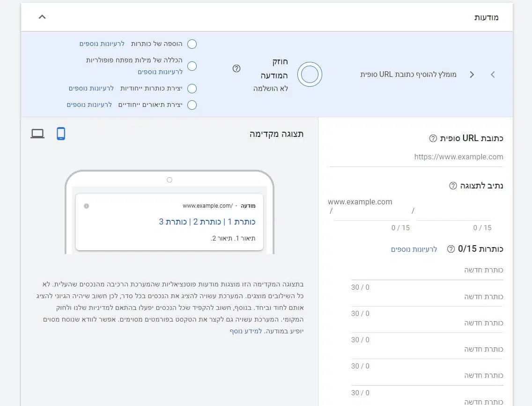Collapse the מודעות section chevron

[x=42, y=17]
